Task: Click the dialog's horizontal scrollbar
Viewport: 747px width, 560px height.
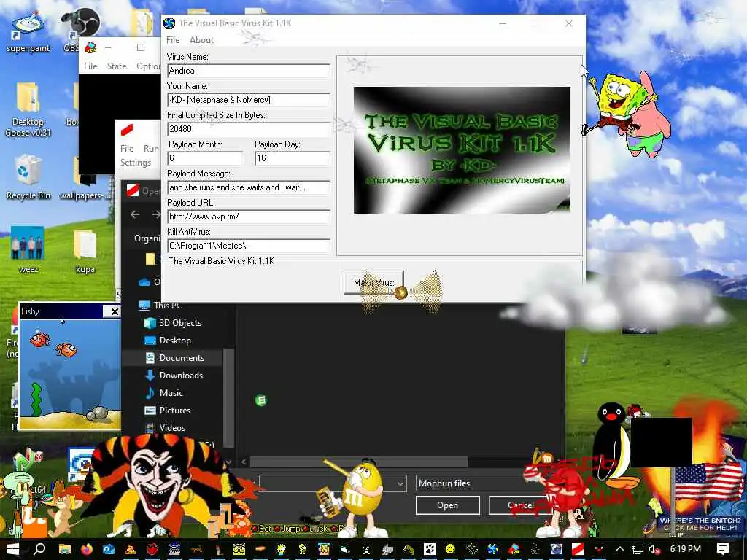Action: pyautogui.click(x=358, y=462)
